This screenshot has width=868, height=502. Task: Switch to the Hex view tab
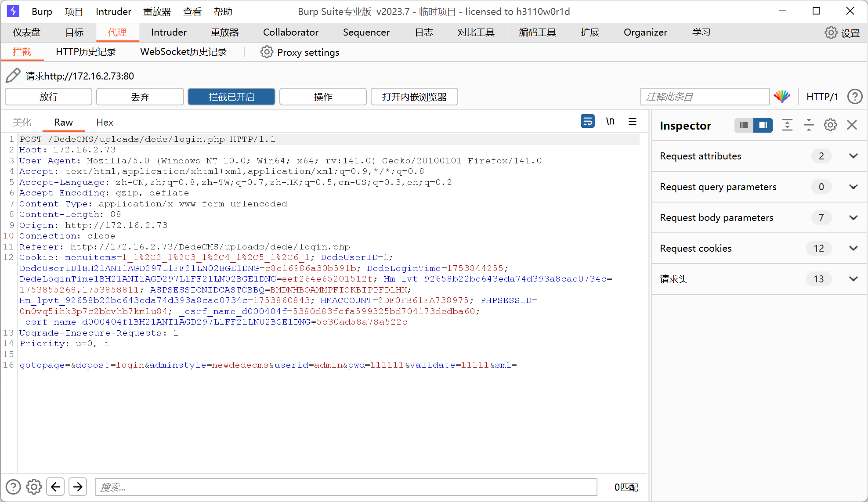(x=105, y=122)
